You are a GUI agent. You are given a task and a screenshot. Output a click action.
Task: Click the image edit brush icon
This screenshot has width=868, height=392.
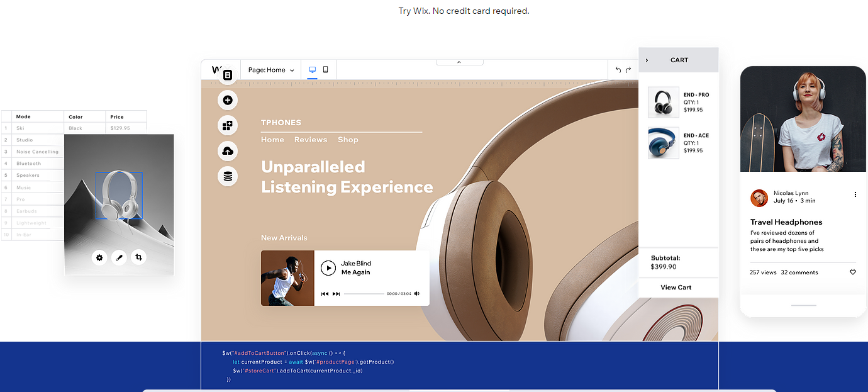tap(119, 257)
